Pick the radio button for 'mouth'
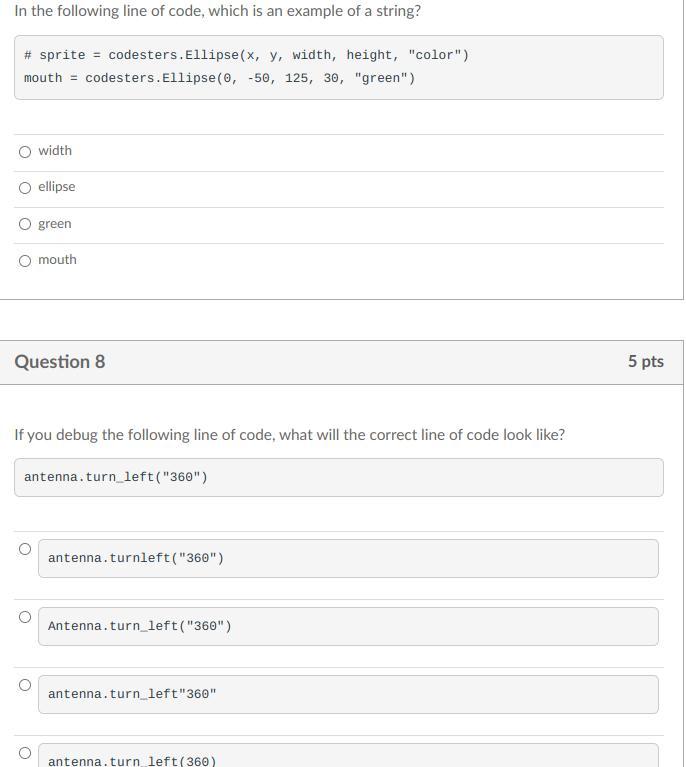This screenshot has height=767, width=686. (x=25, y=261)
